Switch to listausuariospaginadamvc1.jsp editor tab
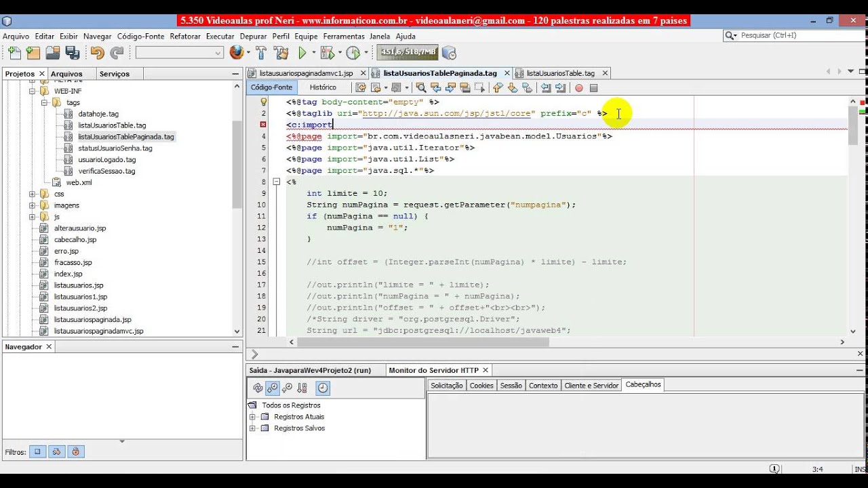The image size is (868, 488). 306,73
